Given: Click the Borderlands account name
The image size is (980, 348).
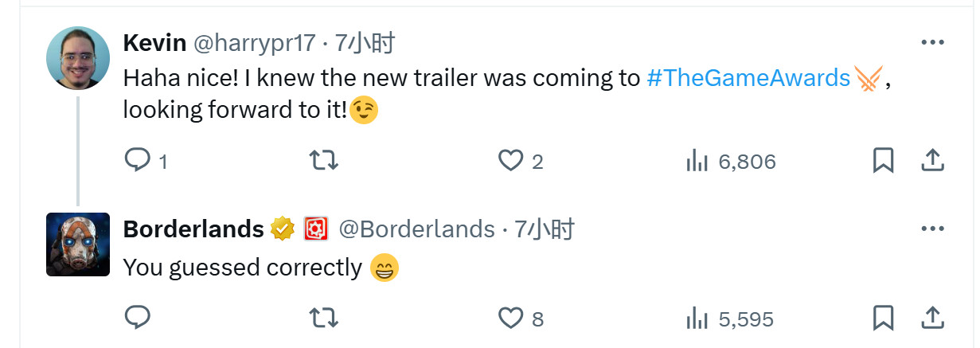Looking at the screenshot, I should [x=193, y=229].
